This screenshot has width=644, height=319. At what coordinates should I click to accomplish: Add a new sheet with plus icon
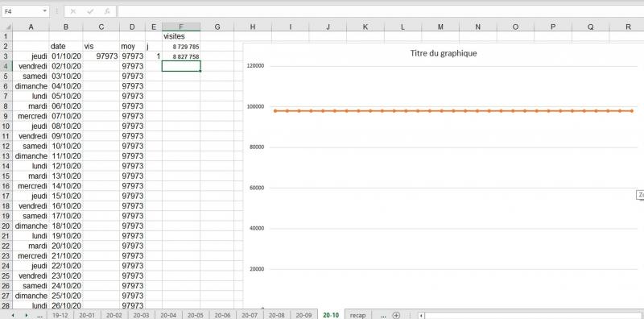pyautogui.click(x=396, y=315)
